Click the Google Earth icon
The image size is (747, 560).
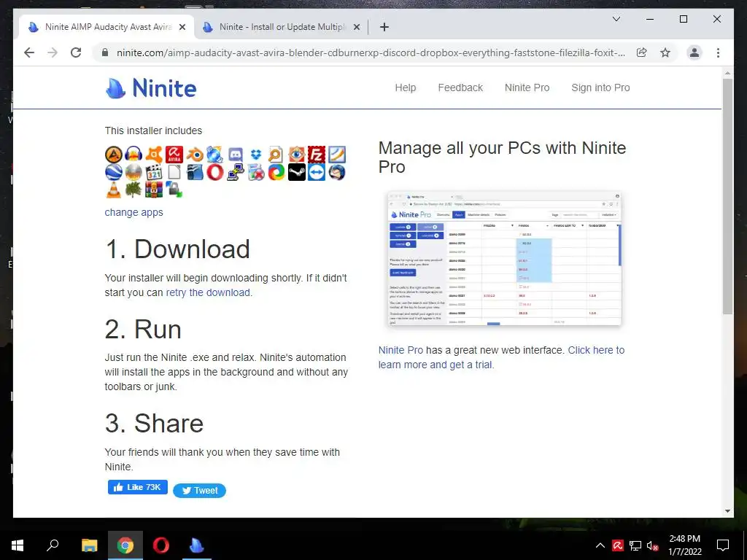pyautogui.click(x=113, y=172)
